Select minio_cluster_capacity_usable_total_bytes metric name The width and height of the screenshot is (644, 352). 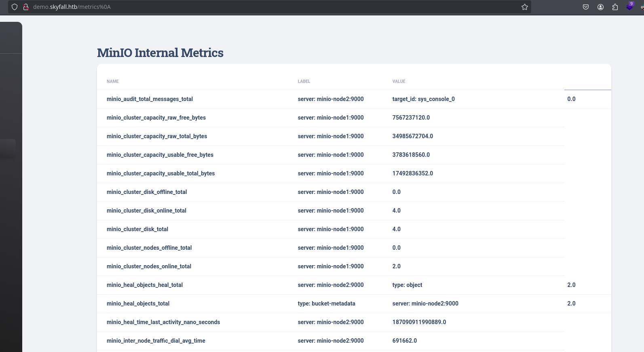pos(160,173)
